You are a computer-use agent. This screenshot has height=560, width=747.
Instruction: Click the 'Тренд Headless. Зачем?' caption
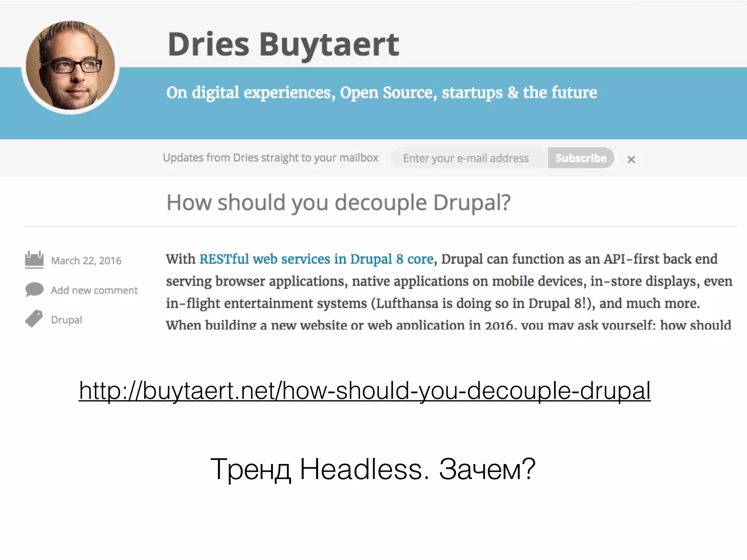[x=373, y=469]
